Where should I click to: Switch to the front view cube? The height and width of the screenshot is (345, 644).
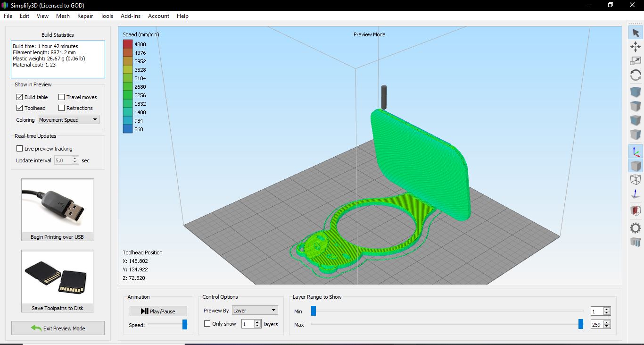click(x=636, y=120)
